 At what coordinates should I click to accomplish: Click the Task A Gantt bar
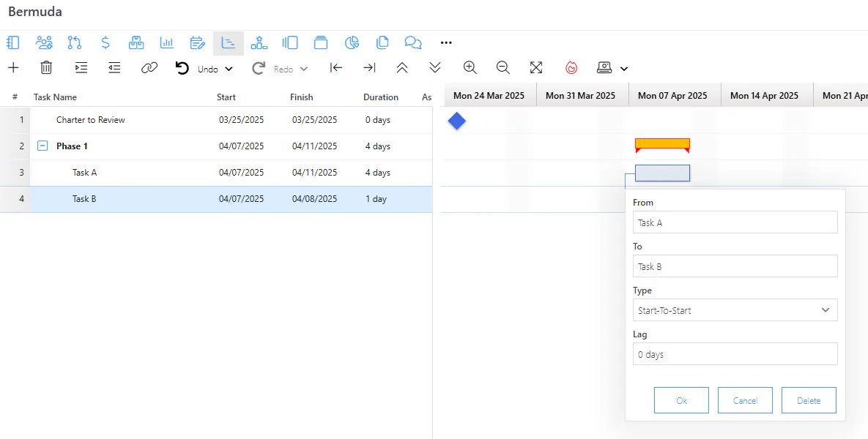click(663, 173)
